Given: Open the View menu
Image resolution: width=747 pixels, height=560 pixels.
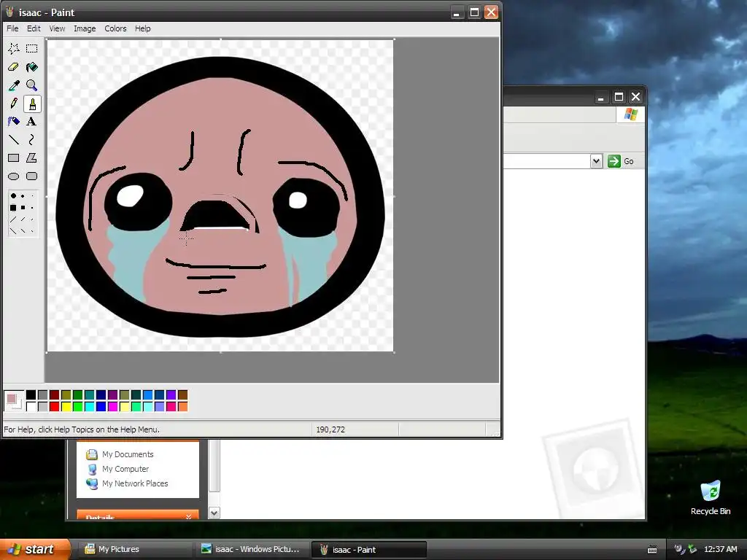Looking at the screenshot, I should [57, 28].
